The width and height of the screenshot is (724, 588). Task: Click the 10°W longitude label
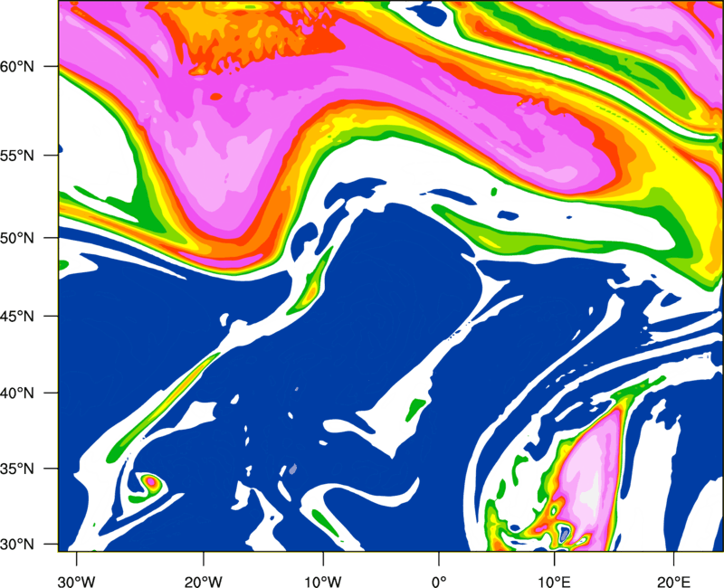click(323, 582)
